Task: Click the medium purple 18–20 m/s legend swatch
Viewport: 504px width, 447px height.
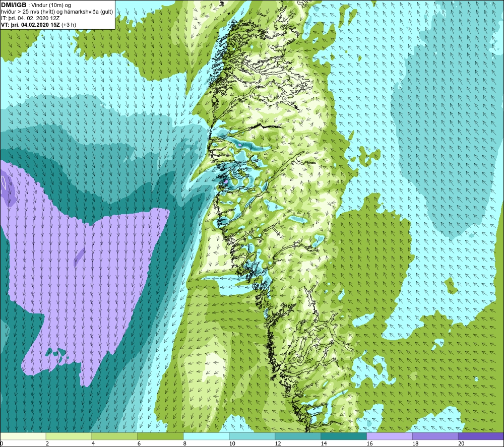Action: tap(435, 436)
